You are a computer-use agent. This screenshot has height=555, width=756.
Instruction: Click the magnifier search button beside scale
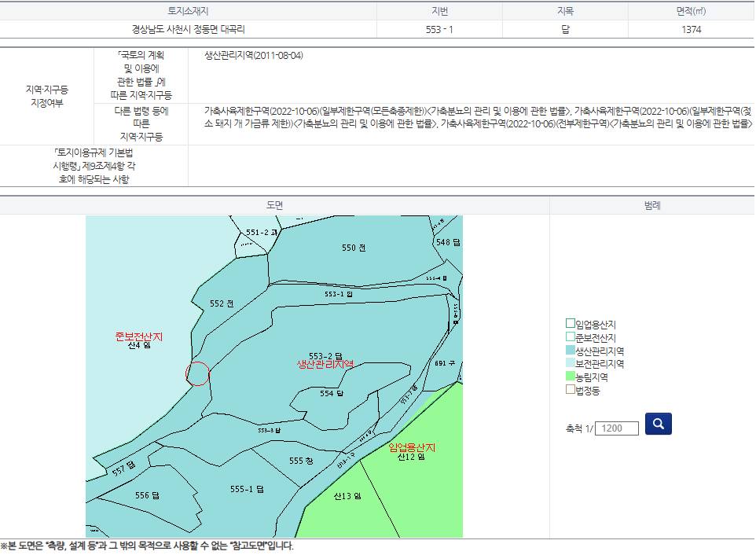[x=658, y=424]
